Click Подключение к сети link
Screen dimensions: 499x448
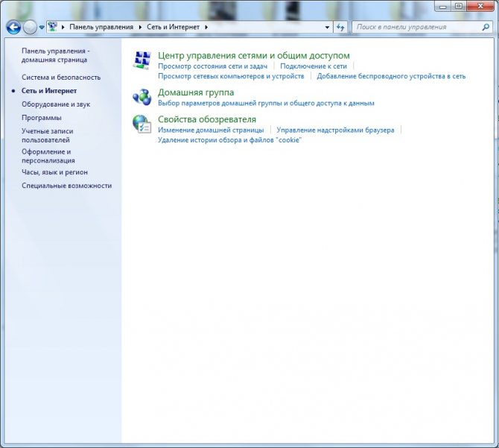coord(314,66)
